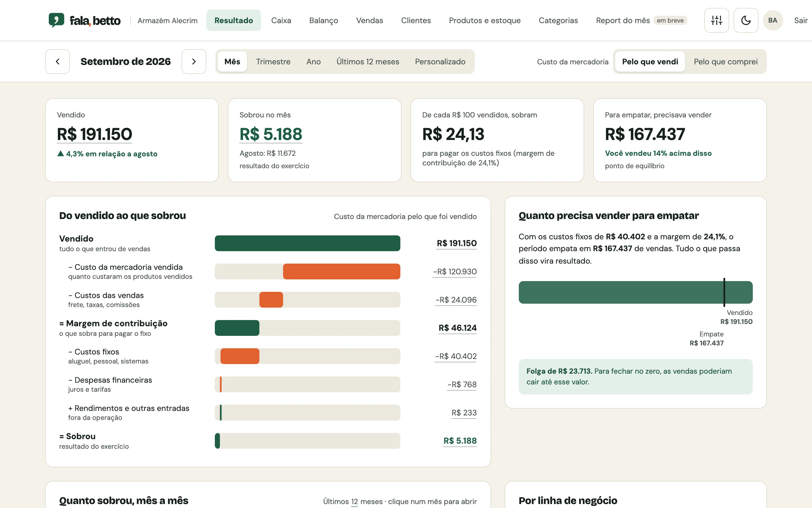Click the Margem de contribuição green bar
Viewport: 812px width, 508px height.
(x=237, y=328)
